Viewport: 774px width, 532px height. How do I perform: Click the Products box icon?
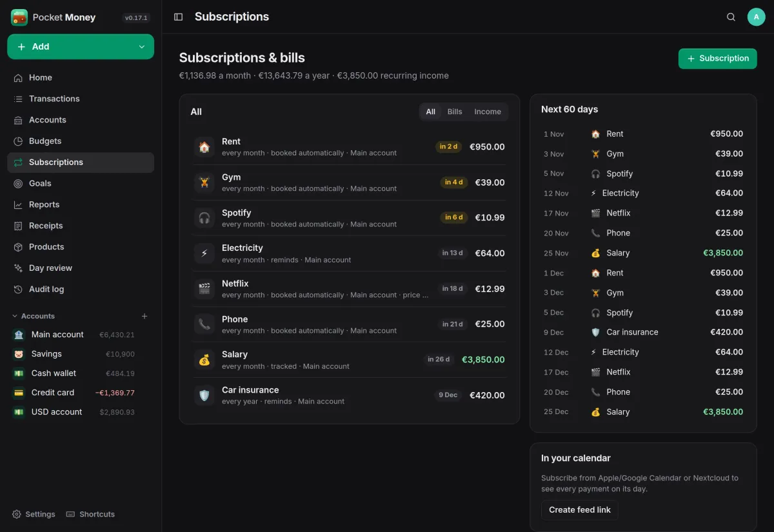coord(18,247)
